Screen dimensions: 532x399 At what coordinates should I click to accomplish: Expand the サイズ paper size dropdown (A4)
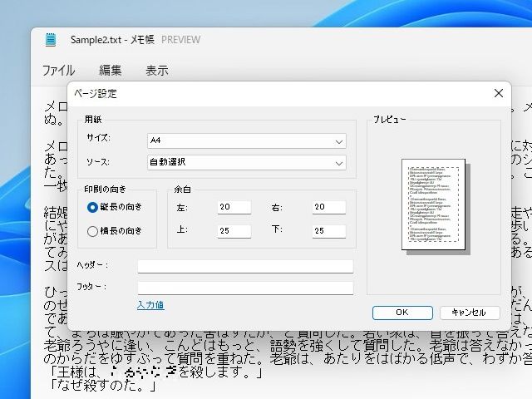pos(247,140)
